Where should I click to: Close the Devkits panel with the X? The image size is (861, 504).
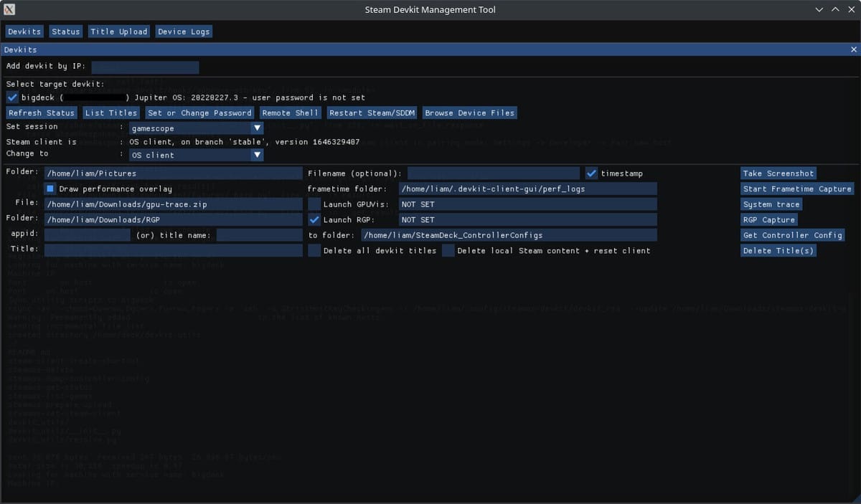[x=854, y=49]
